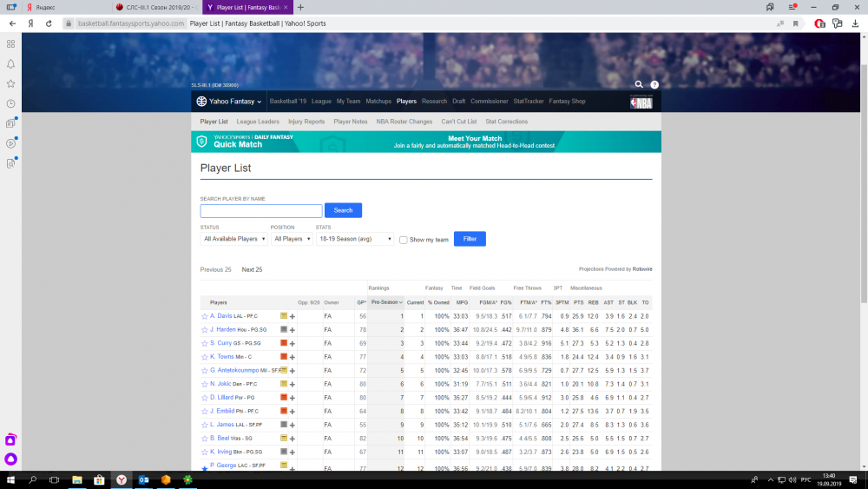Add J. Harden using the plus icon

click(293, 330)
